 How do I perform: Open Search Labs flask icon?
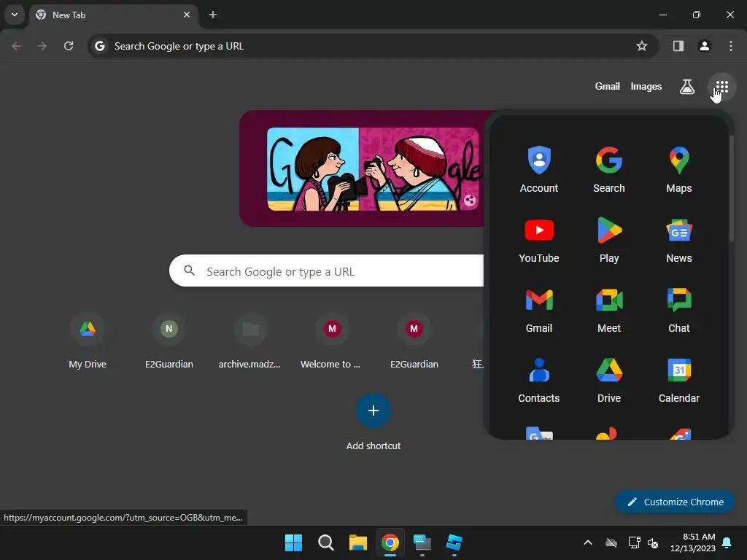coord(686,87)
